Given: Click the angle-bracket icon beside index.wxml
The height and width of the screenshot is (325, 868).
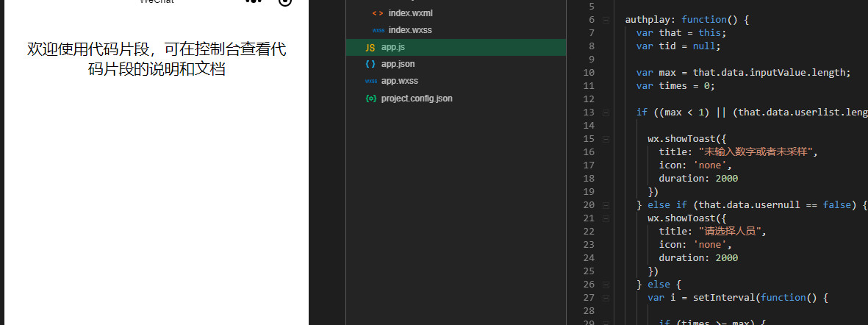Looking at the screenshot, I should tap(378, 13).
